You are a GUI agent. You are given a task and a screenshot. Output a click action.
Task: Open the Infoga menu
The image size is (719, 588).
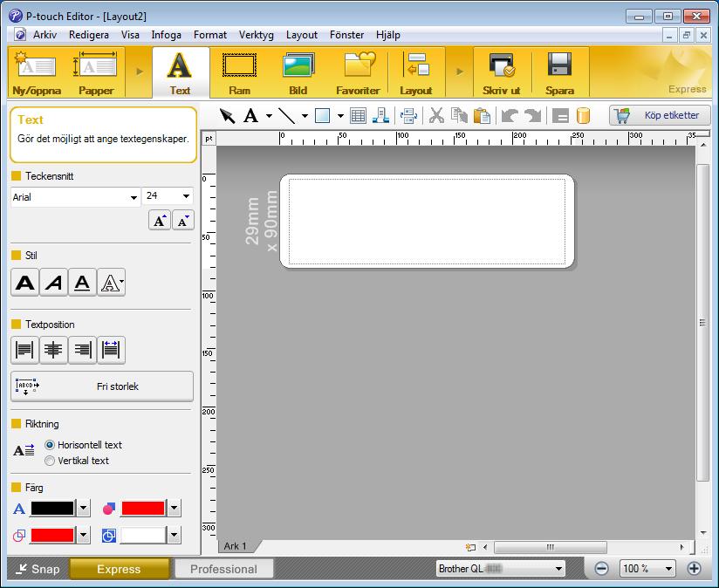166,35
